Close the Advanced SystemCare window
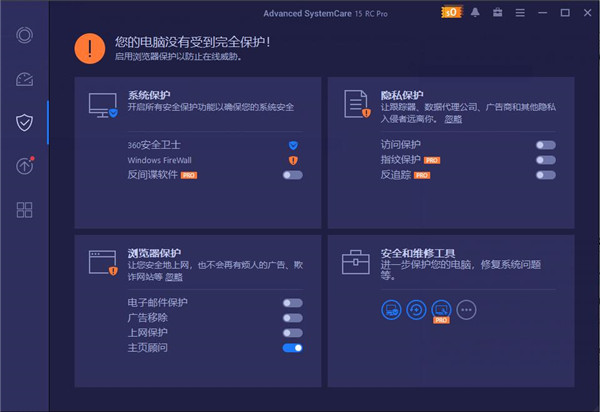Screen dimensions: 600x412 pyautogui.click(x=587, y=13)
